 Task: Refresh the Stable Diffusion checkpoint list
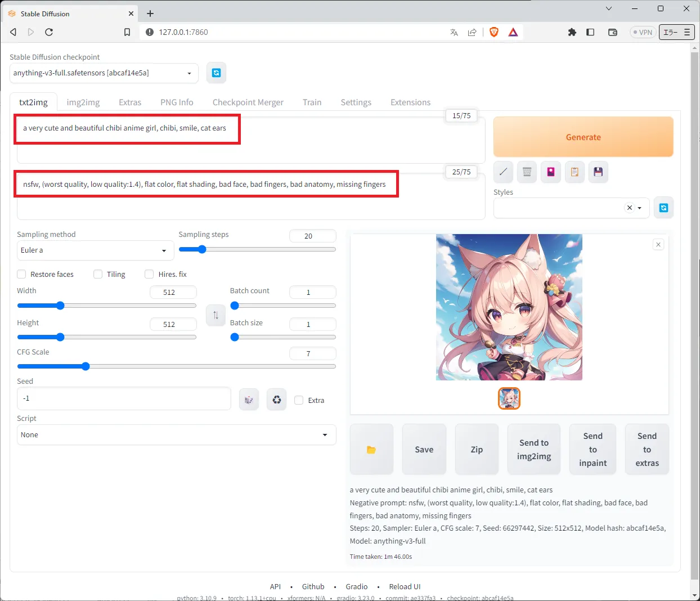[x=216, y=73]
